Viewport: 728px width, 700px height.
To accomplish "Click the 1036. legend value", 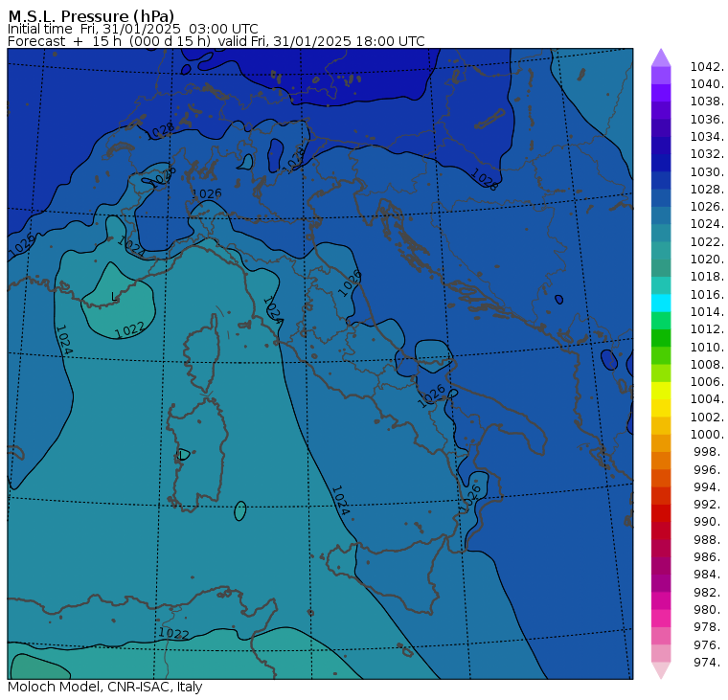I will (707, 120).
